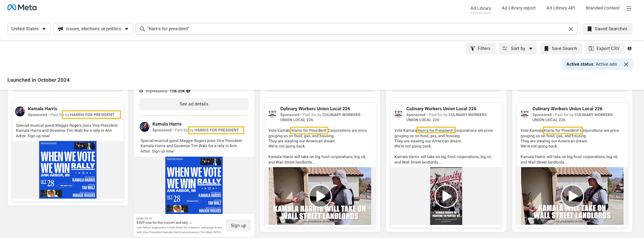Go to the Ad Library API tab
Image resolution: width=644 pixels, height=238 pixels.
click(561, 8)
